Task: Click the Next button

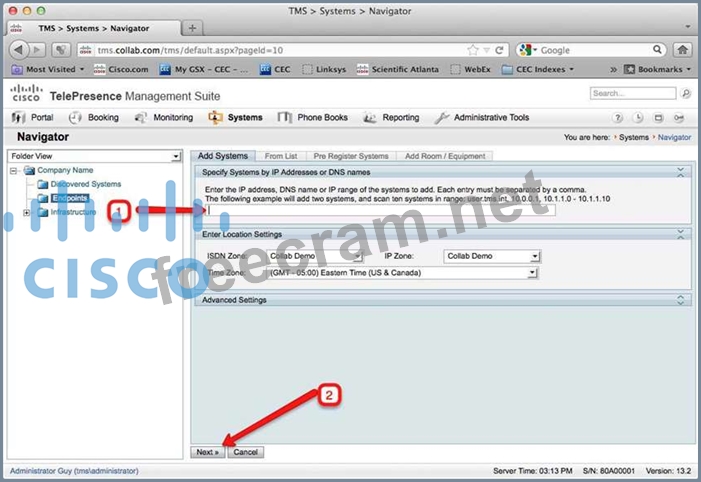Action: 208,452
